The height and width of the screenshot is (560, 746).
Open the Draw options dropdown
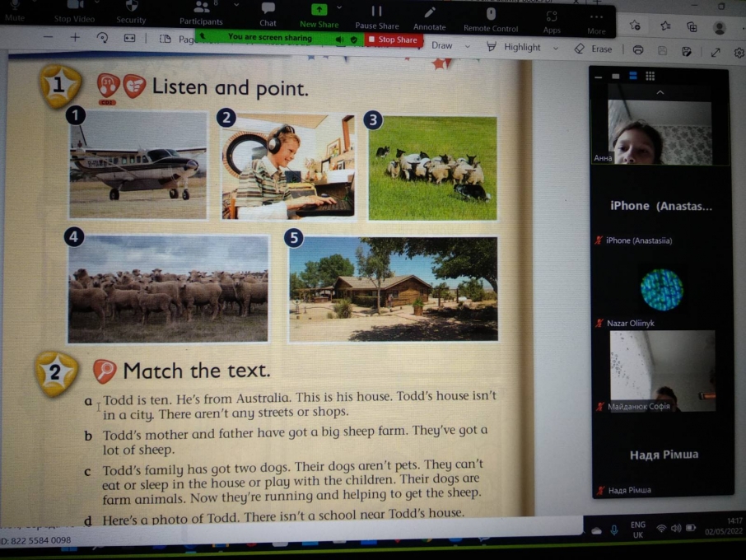point(468,47)
